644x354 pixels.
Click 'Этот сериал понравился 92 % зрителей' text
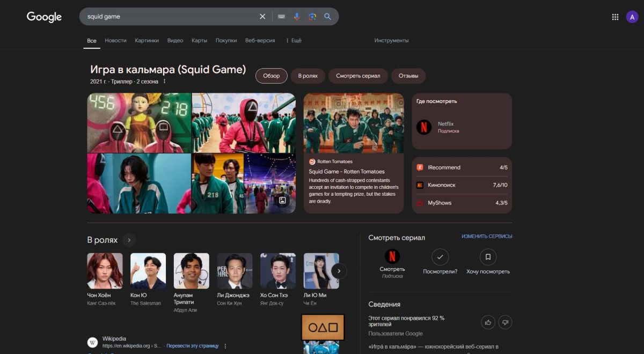(x=406, y=321)
